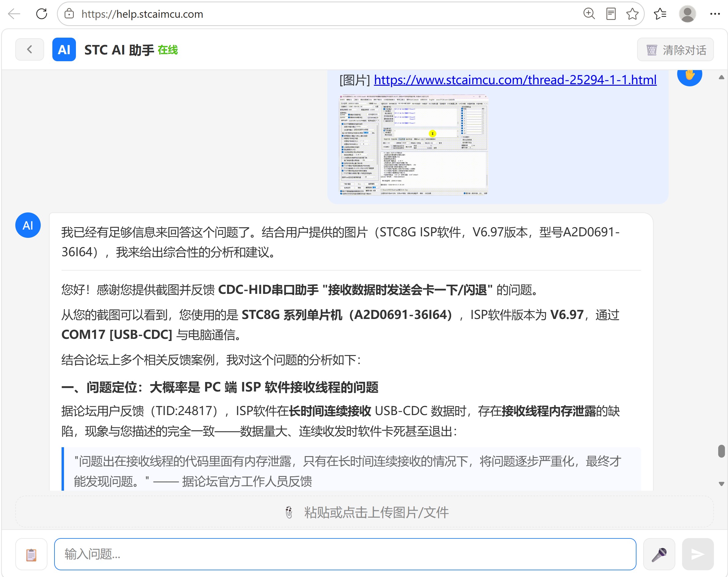Click the STC AI 助手 title
This screenshot has width=728, height=577.
coord(119,50)
